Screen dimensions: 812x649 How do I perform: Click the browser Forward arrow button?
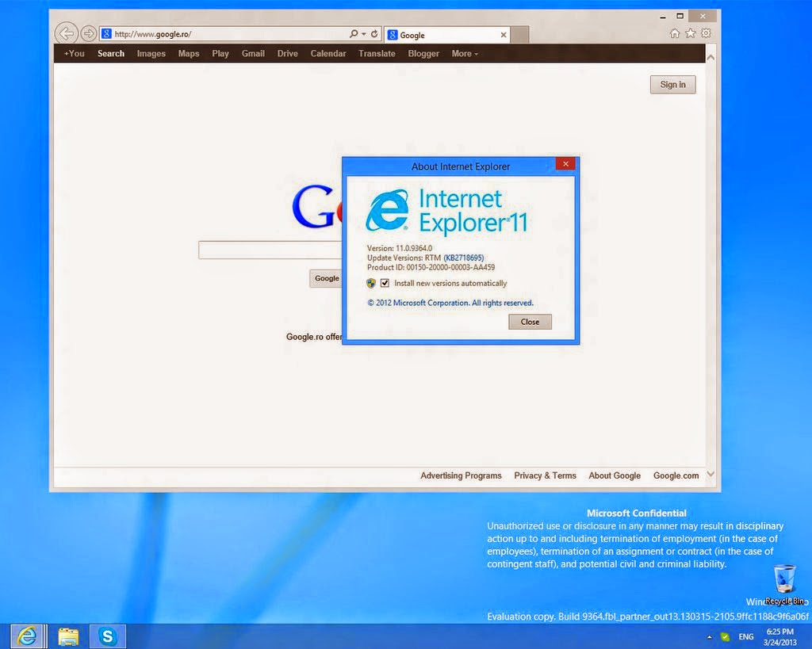(89, 33)
